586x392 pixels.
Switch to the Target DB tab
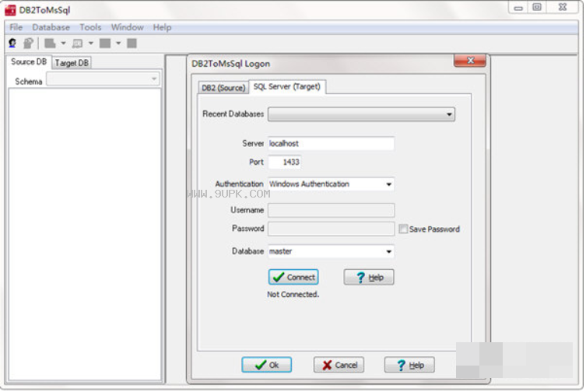[72, 63]
